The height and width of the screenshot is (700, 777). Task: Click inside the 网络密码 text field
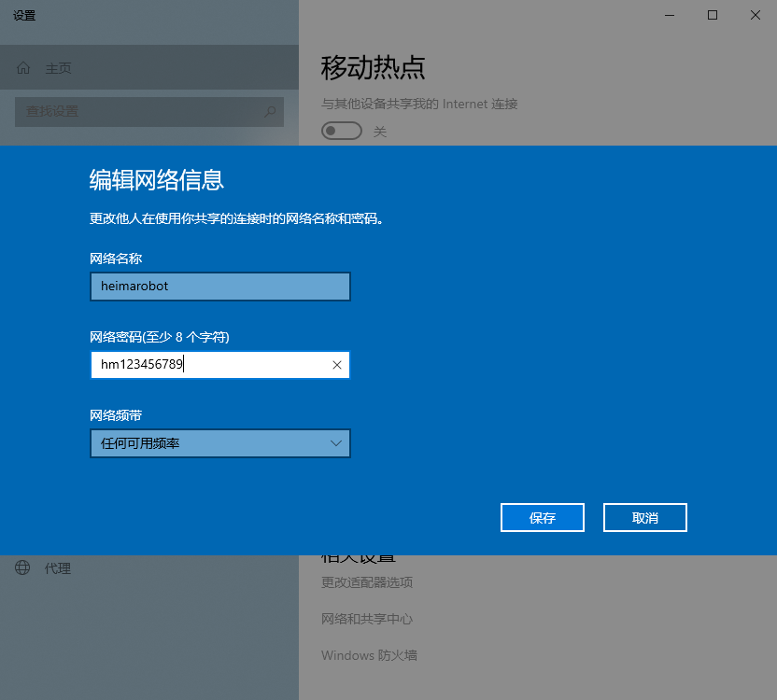click(x=210, y=365)
